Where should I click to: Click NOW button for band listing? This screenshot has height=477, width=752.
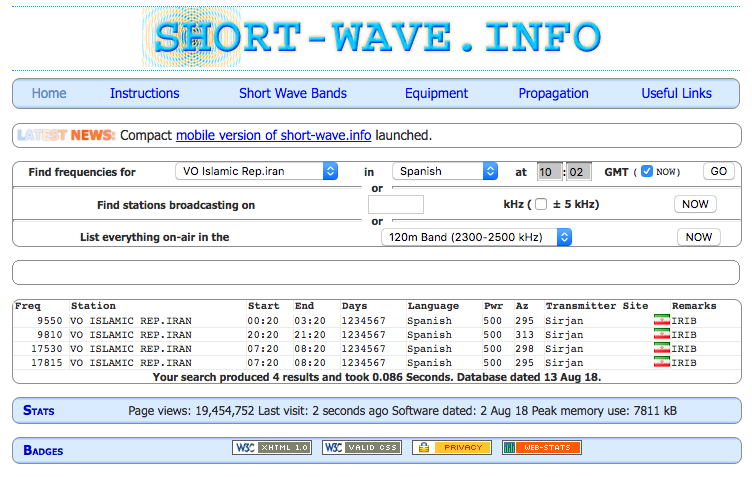point(698,237)
